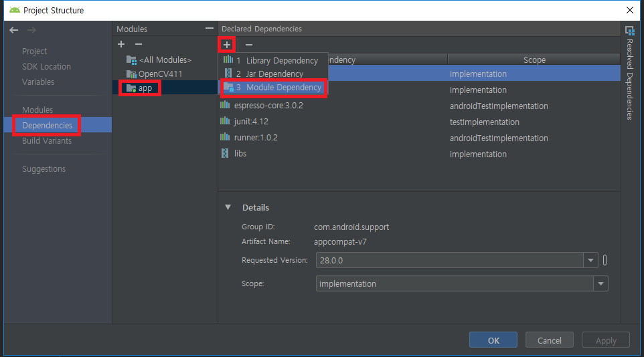The image size is (644, 357).
Task: Open the Suggestions section
Action: click(x=44, y=168)
